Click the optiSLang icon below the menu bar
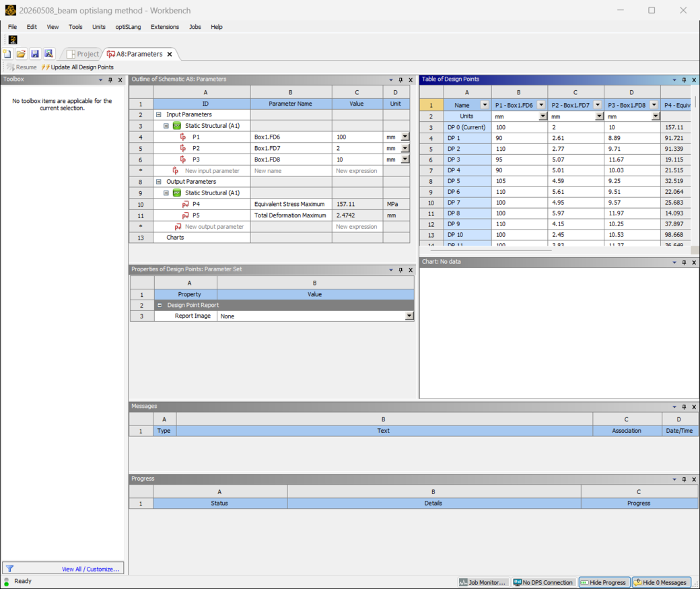The width and height of the screenshot is (700, 589). coord(13,40)
